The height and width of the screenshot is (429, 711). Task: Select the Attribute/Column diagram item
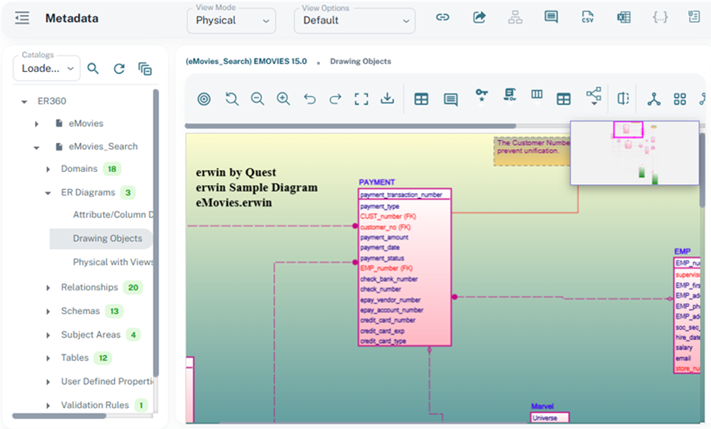point(113,214)
